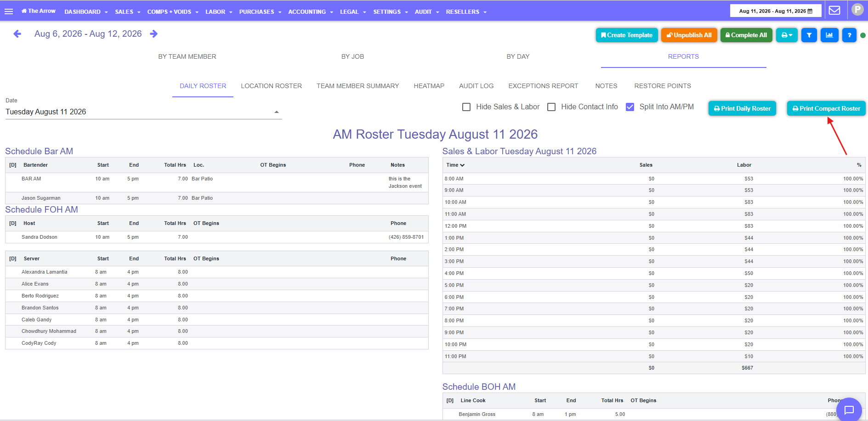Go to The Arrow home link
Image resolution: width=868 pixels, height=421 pixels.
point(39,11)
